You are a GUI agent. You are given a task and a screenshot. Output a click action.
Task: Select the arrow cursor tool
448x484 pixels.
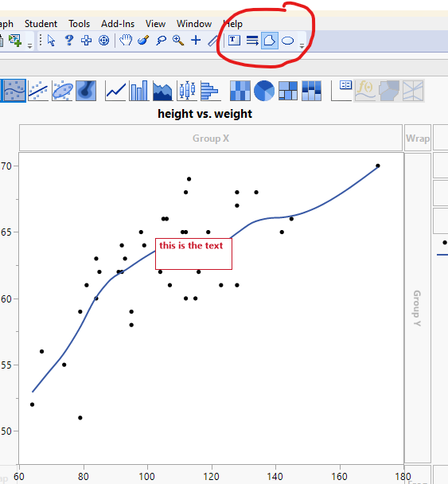[x=51, y=41]
